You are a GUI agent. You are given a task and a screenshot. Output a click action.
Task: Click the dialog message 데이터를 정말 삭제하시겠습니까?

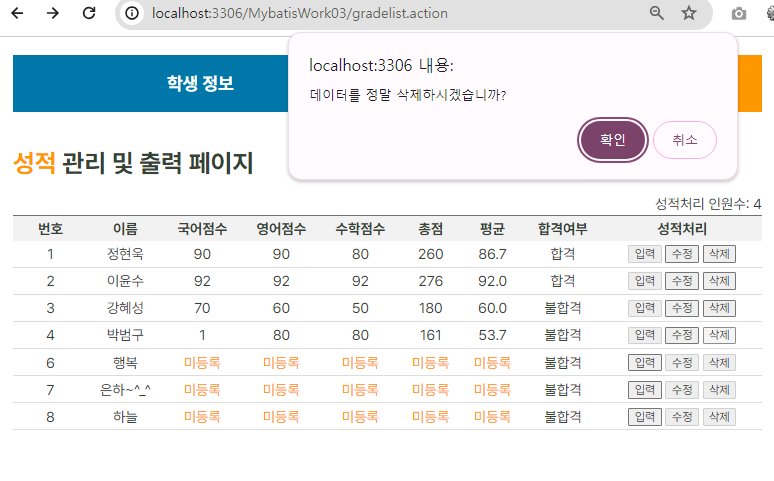408,94
